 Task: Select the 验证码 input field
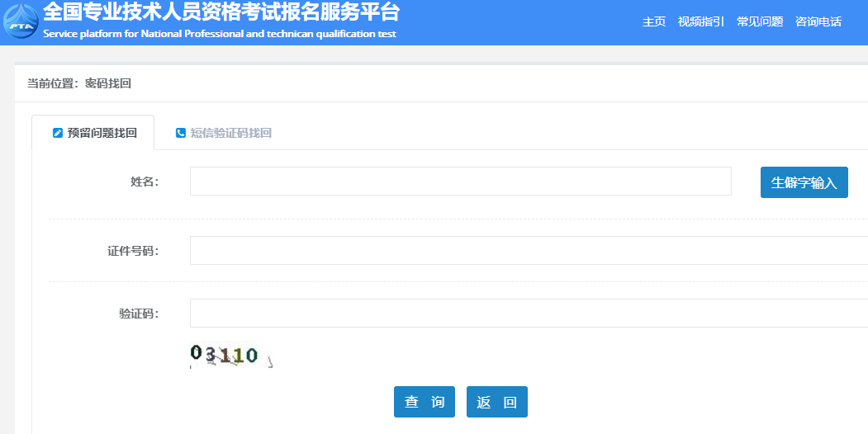coord(529,314)
